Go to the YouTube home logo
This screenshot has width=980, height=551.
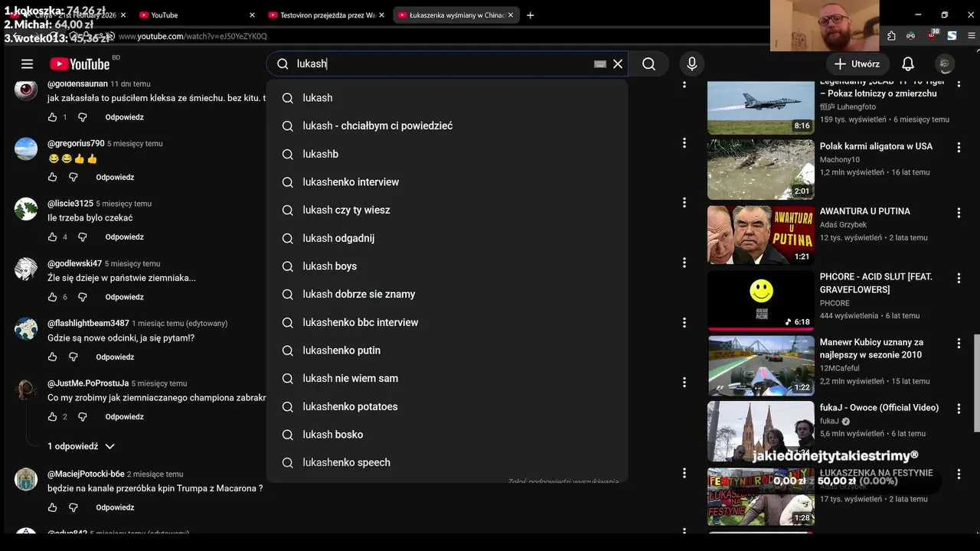tap(80, 64)
